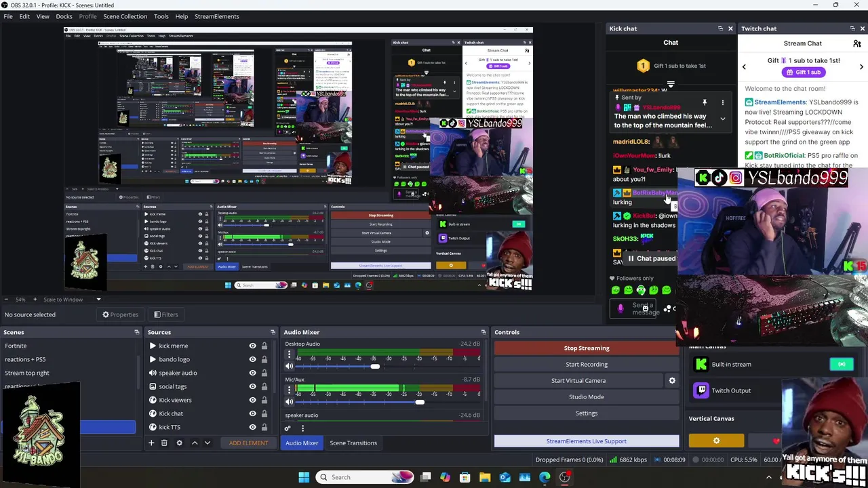Undock the Scenes panel

(137, 332)
